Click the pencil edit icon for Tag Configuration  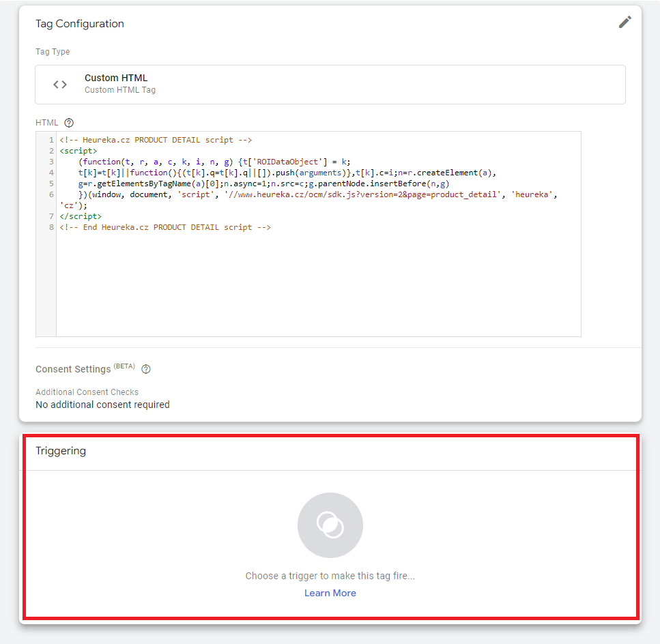tap(625, 23)
